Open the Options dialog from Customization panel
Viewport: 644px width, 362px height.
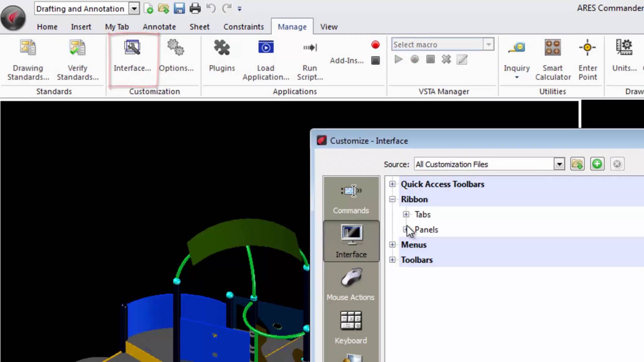(176, 56)
